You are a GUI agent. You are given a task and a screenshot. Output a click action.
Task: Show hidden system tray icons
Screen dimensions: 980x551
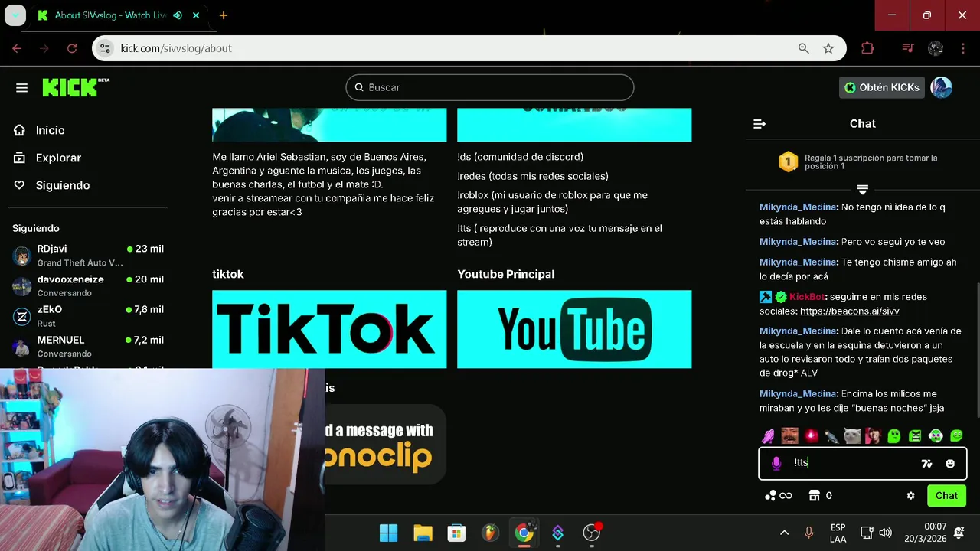pos(784,533)
